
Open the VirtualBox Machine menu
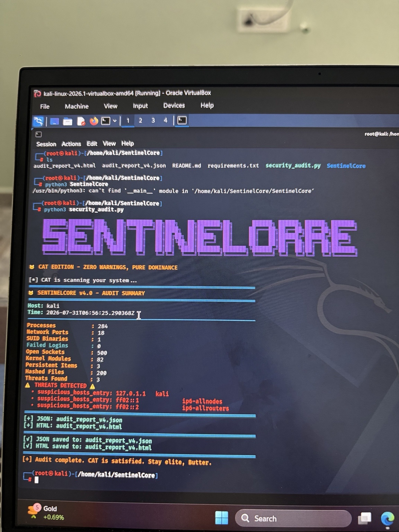(77, 106)
